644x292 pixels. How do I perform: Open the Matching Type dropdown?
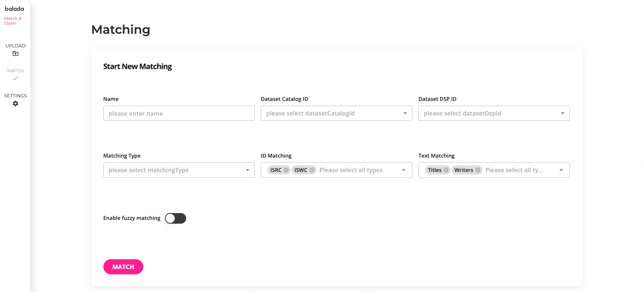point(247,170)
